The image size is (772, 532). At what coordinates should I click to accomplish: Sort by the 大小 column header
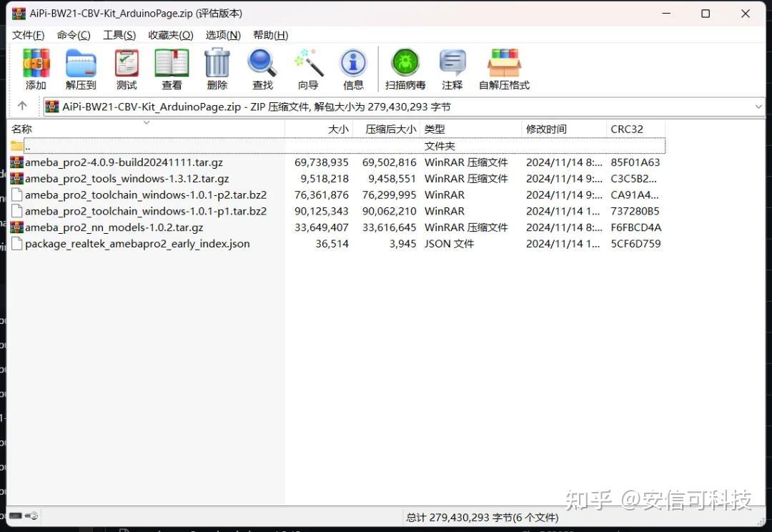point(319,129)
